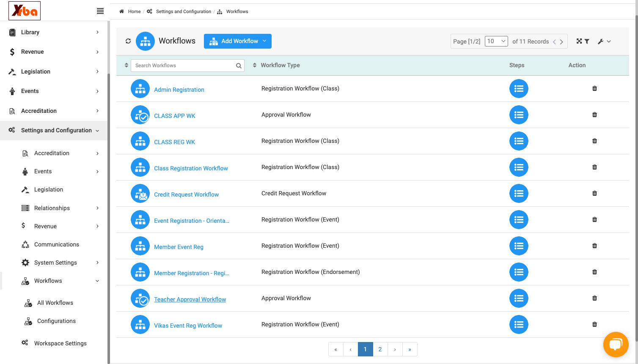Jump to last page of results
The height and width of the screenshot is (364, 638).
pos(410,349)
